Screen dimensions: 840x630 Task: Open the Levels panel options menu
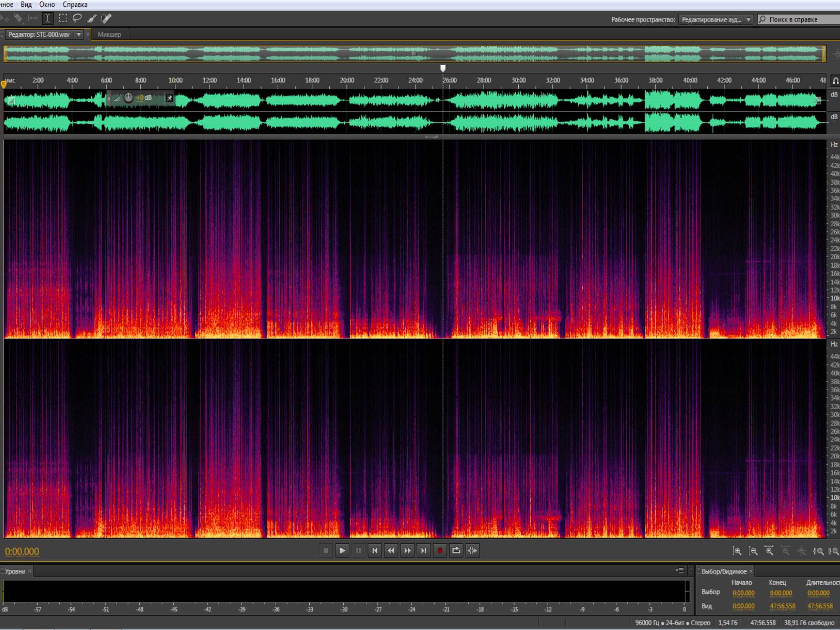680,571
